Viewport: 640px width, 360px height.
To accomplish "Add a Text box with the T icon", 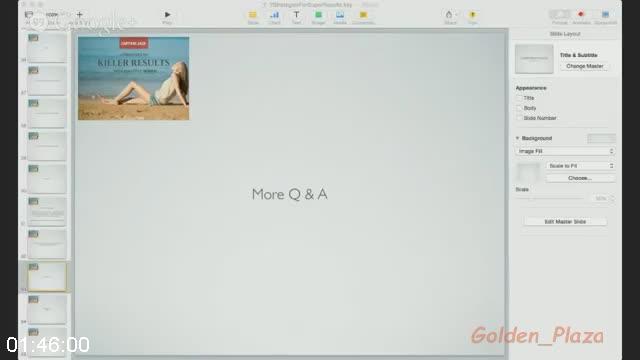I will pos(296,15).
